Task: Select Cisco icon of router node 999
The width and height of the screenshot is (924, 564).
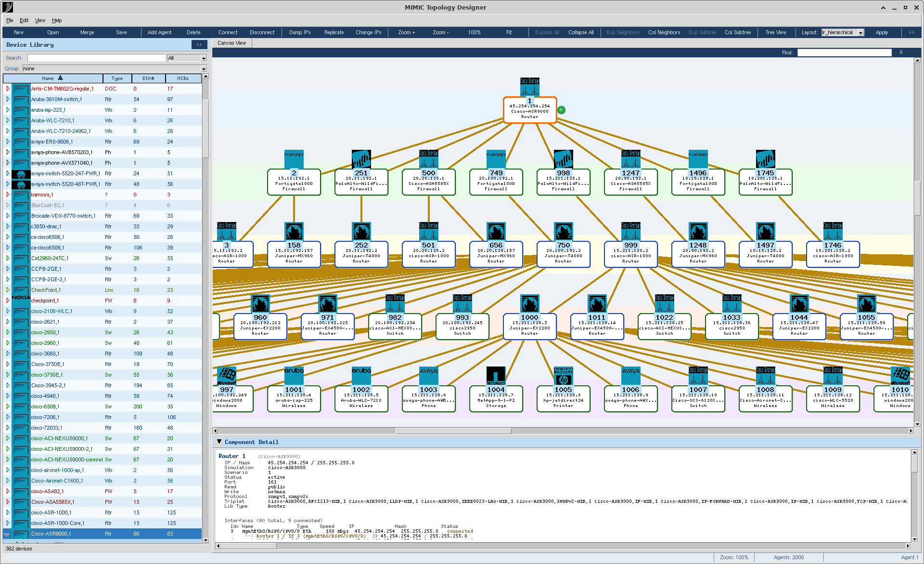Action: point(630,231)
